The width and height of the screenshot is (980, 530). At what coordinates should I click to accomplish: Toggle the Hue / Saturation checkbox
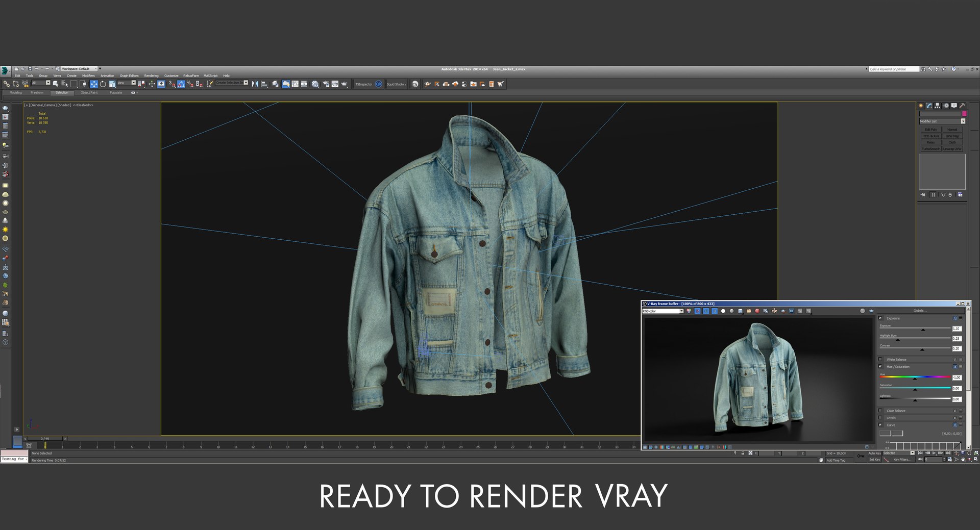click(880, 366)
